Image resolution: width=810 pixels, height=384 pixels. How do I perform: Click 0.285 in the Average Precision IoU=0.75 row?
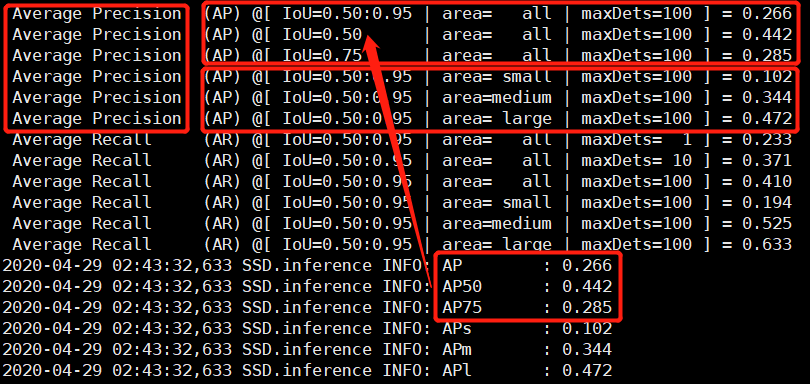tap(767, 55)
